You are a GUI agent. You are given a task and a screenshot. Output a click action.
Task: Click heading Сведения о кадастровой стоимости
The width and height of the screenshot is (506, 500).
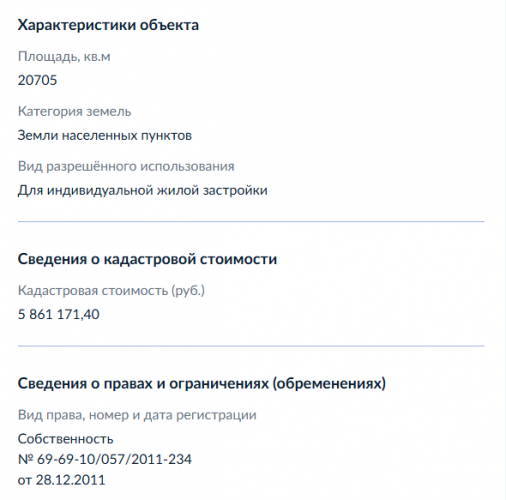point(147,259)
